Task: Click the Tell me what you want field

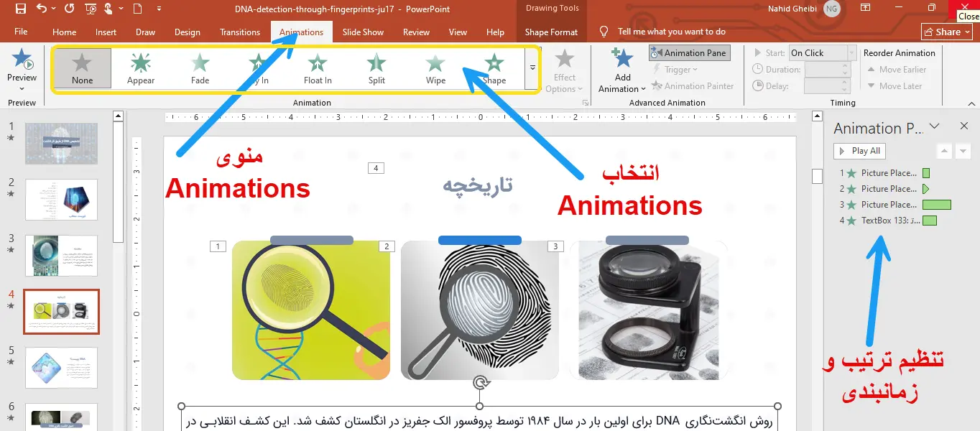Action: coord(671,32)
